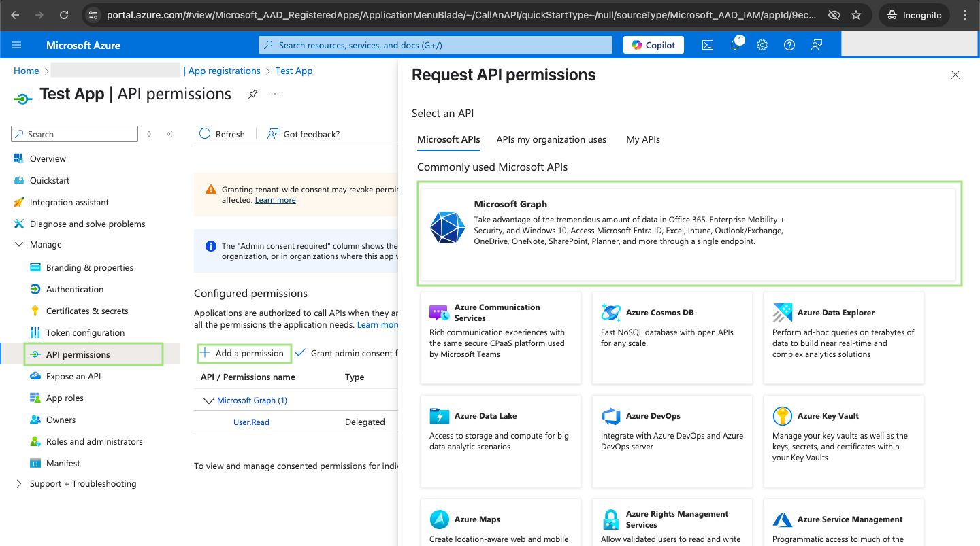Switch to APIs my organization uses tab
980x546 pixels.
coord(551,139)
